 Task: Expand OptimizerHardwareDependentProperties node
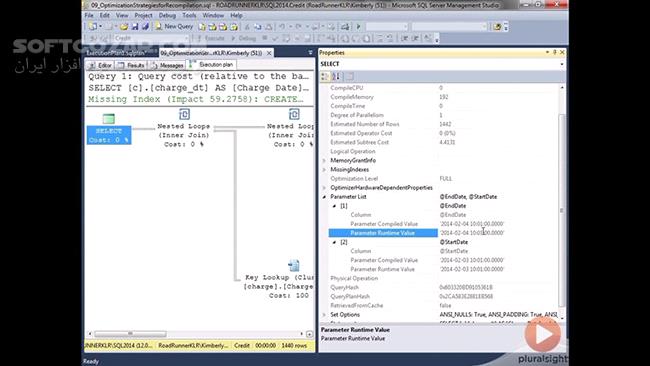tap(324, 188)
